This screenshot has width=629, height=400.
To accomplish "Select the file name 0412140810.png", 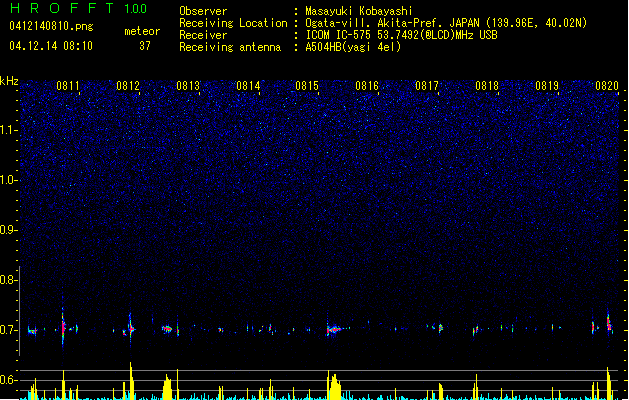I will tap(51, 26).
